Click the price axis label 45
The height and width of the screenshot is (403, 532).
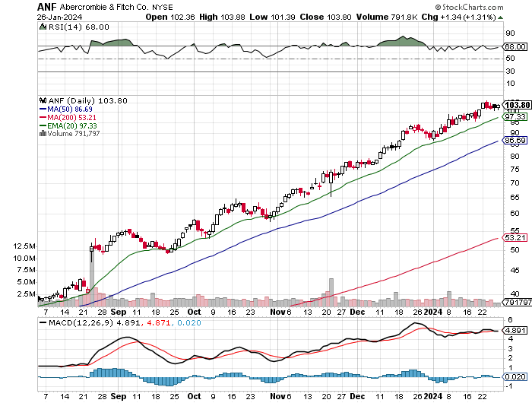tap(515, 271)
